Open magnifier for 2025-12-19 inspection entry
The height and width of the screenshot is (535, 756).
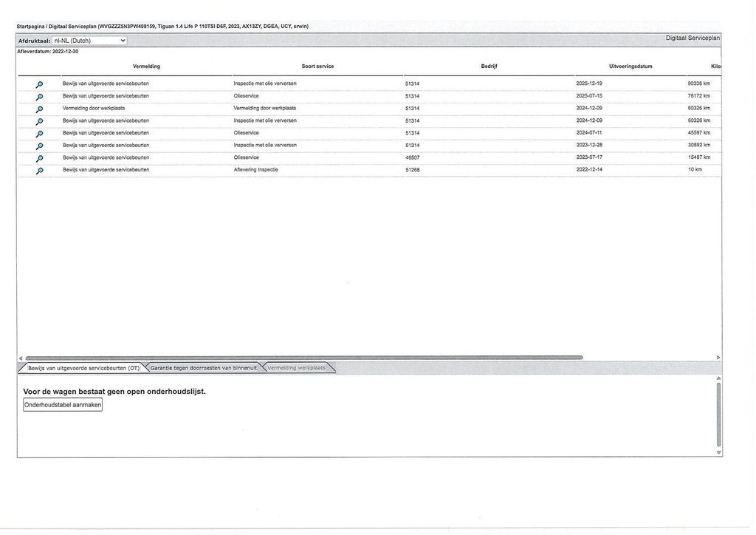tap(40, 84)
